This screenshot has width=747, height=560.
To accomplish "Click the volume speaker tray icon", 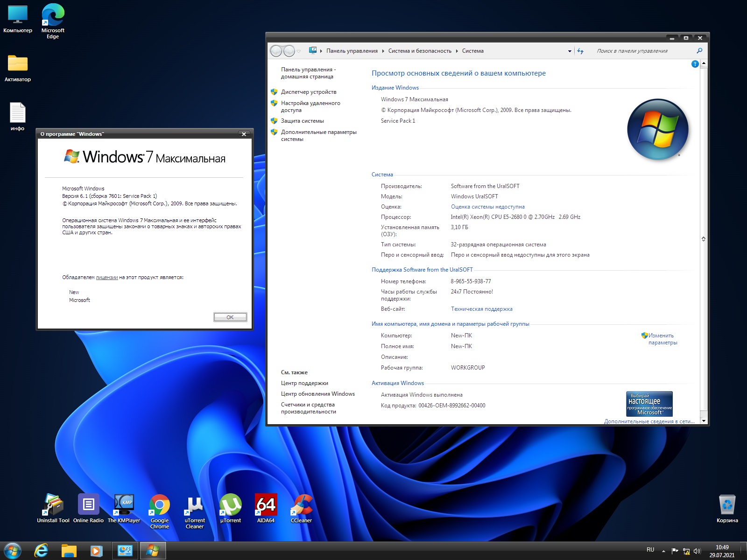I will pos(697,551).
